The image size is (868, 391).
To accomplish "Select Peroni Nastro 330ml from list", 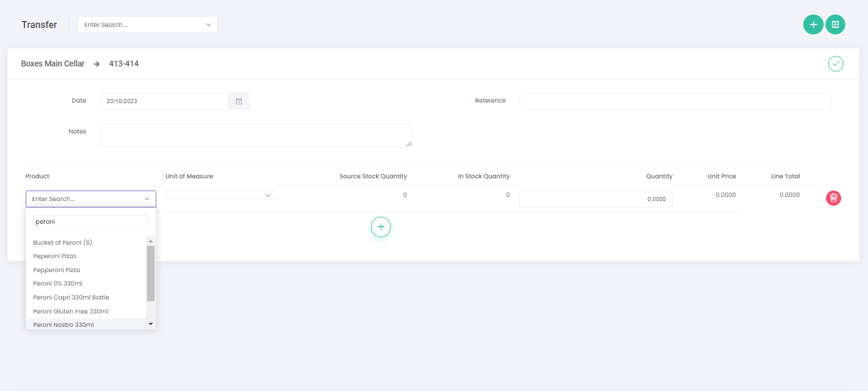I will 64,325.
